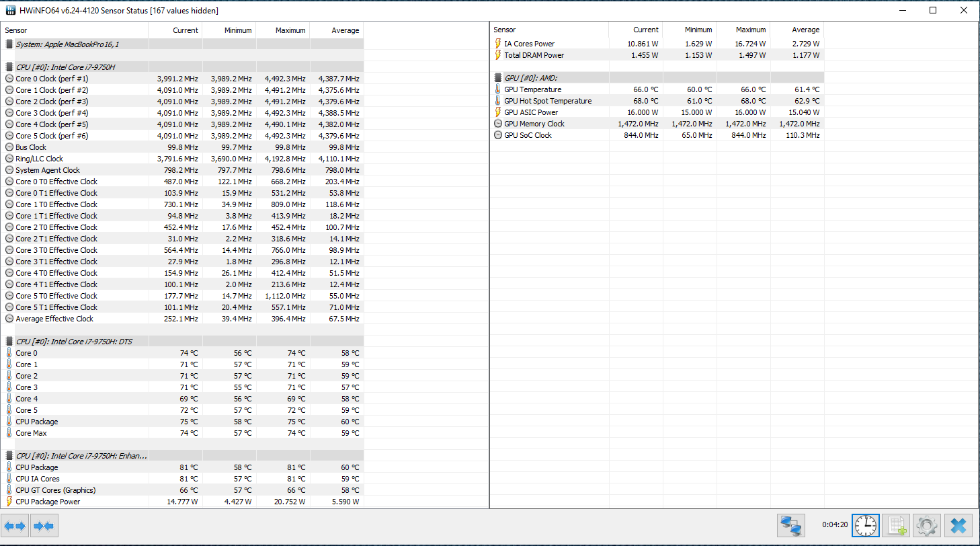Click thermometer icon beside GPU Hot Spot Temperature

pos(498,101)
